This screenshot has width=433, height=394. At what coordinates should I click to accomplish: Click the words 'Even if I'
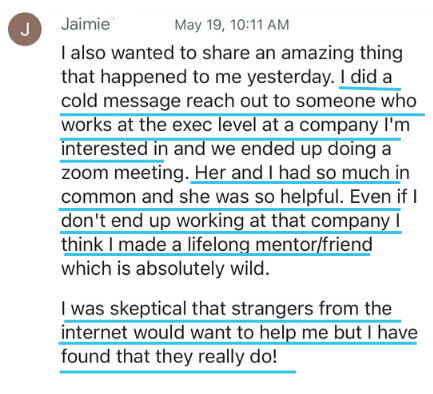click(x=383, y=197)
